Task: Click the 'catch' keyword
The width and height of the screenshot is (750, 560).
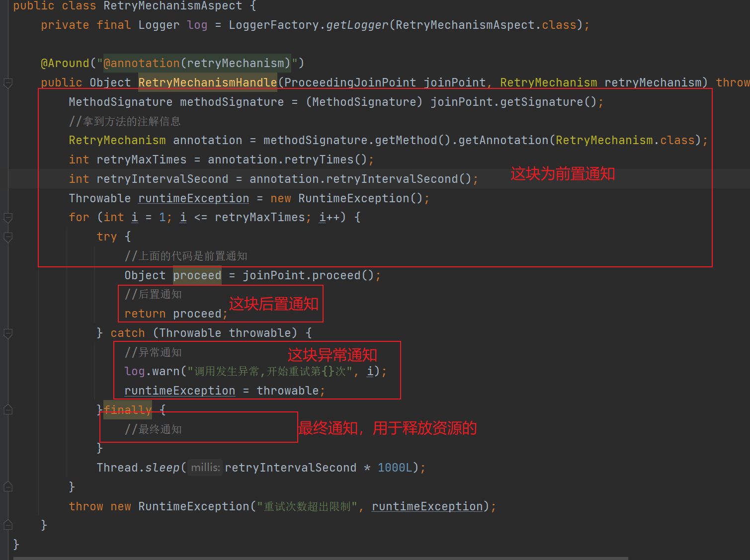Action: (x=128, y=333)
